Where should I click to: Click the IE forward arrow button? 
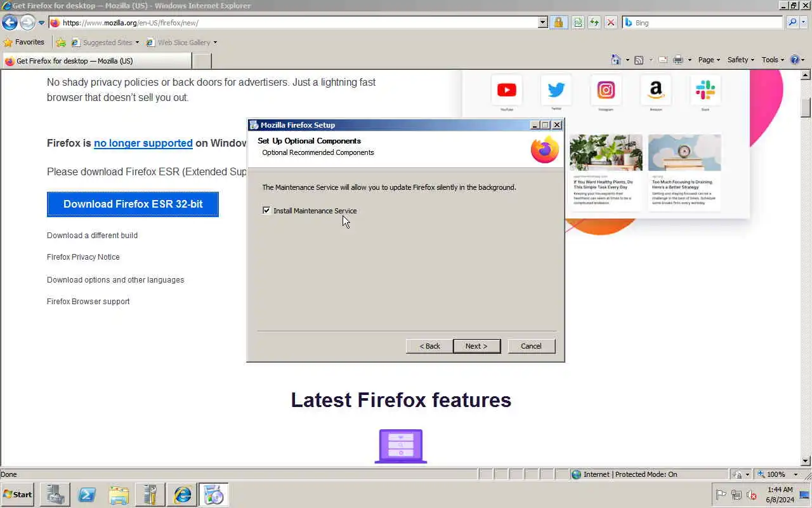[27, 23]
